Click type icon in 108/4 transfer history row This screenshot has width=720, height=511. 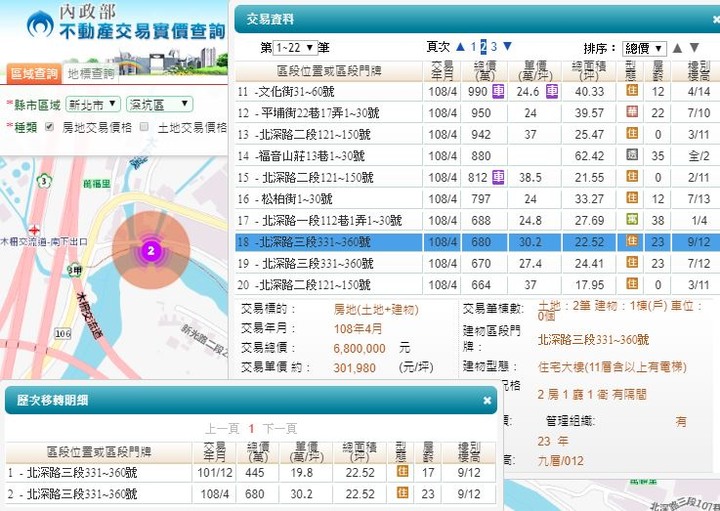tap(402, 493)
